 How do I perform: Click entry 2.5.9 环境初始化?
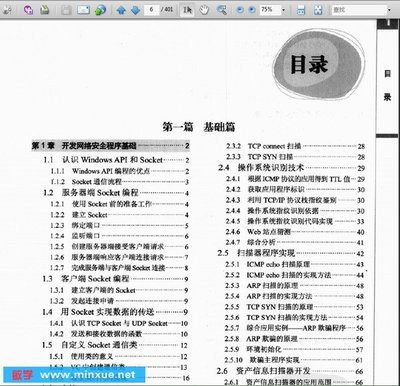click(x=294, y=349)
